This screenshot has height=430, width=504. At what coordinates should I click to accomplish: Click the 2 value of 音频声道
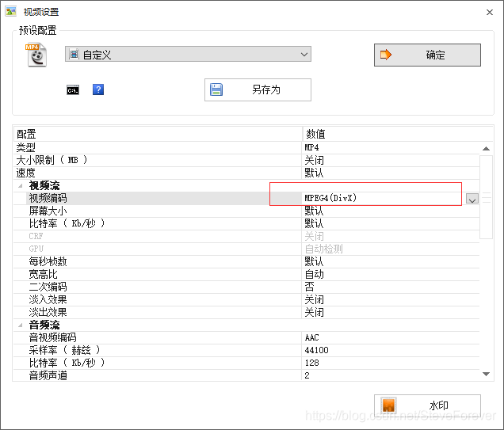point(307,375)
